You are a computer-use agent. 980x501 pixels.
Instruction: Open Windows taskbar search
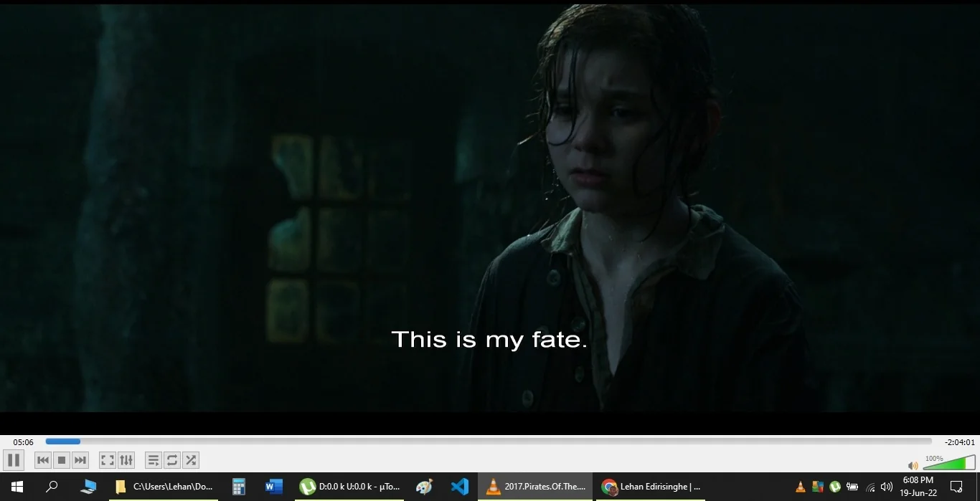[52, 487]
